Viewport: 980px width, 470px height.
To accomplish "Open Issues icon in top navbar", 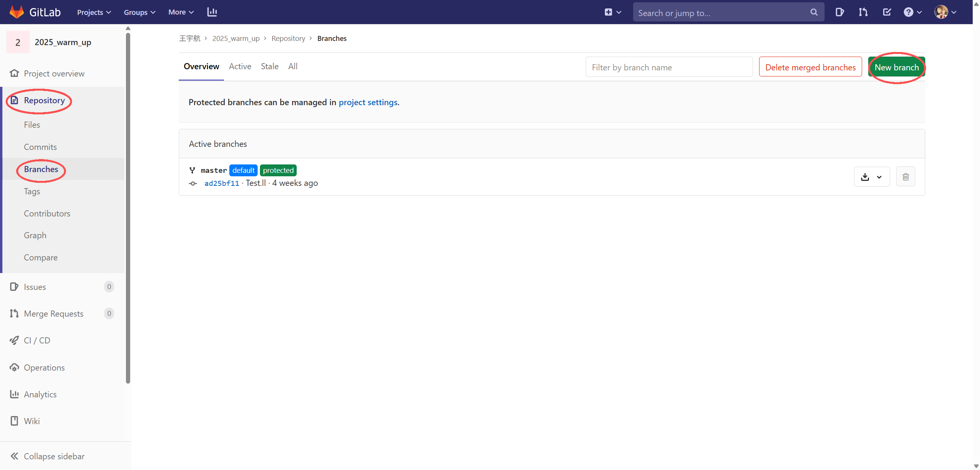I will 840,12.
